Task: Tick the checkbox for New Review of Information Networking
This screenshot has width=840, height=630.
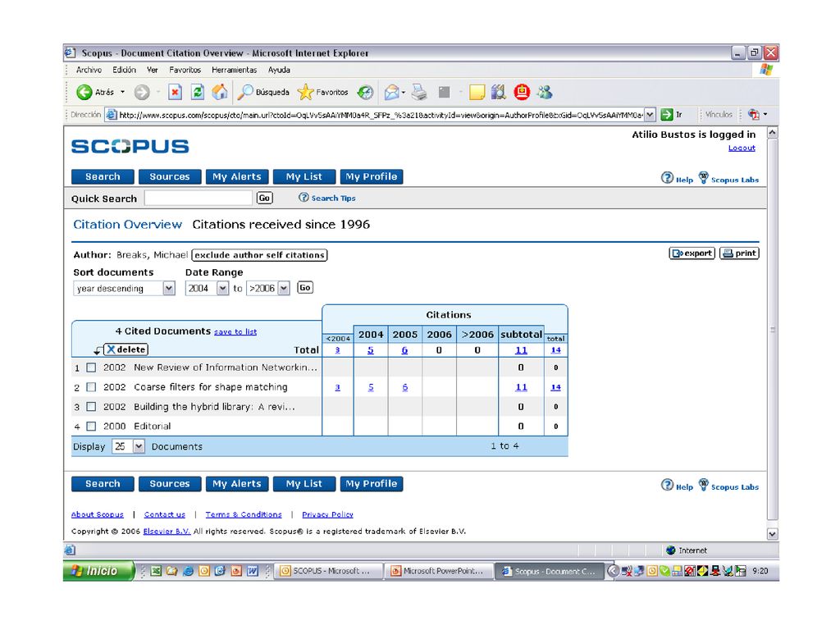Action: coord(92,367)
